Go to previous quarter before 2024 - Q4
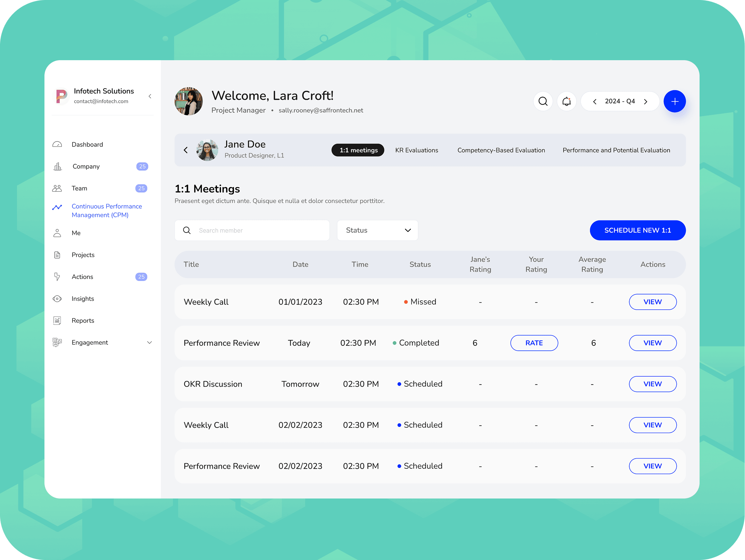The width and height of the screenshot is (745, 560). pyautogui.click(x=594, y=101)
